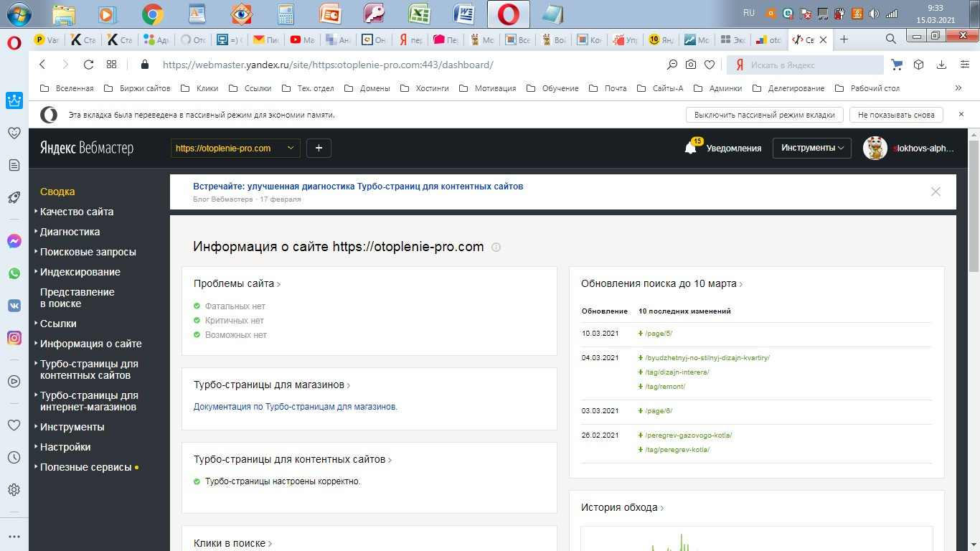Open Messenger in Opera sidebar

click(14, 241)
